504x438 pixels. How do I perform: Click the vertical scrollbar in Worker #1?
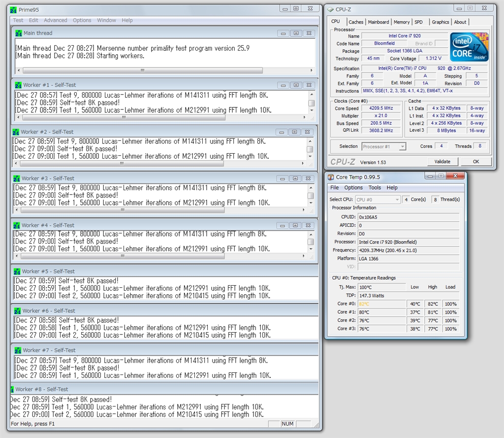coord(311,103)
